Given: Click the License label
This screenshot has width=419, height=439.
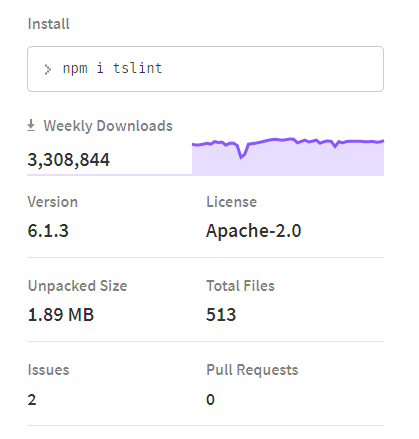Looking at the screenshot, I should pyautogui.click(x=231, y=202).
